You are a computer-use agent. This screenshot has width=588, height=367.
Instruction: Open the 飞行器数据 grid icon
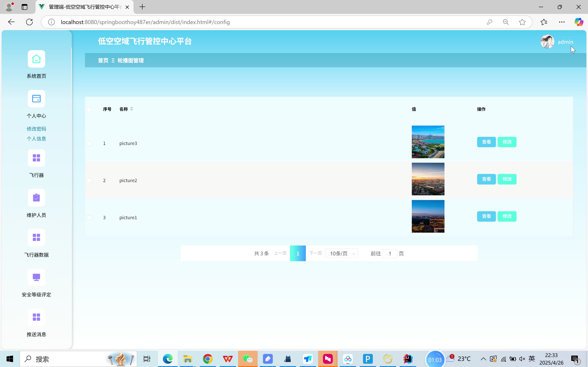pos(36,238)
